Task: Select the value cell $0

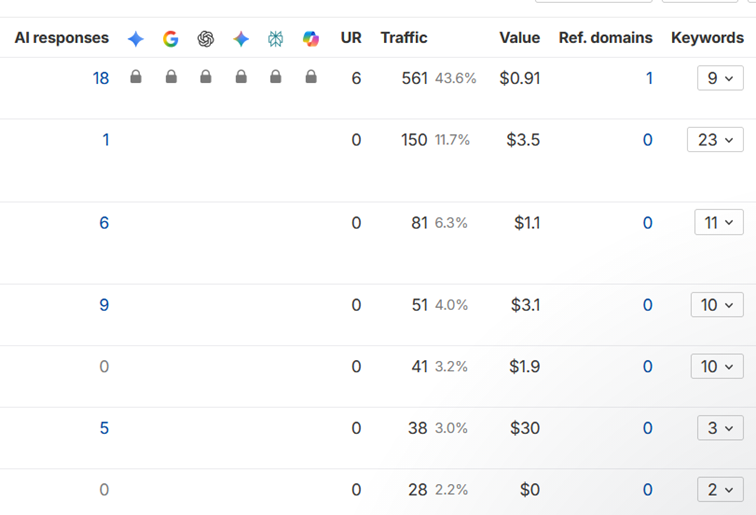Action: 530,490
